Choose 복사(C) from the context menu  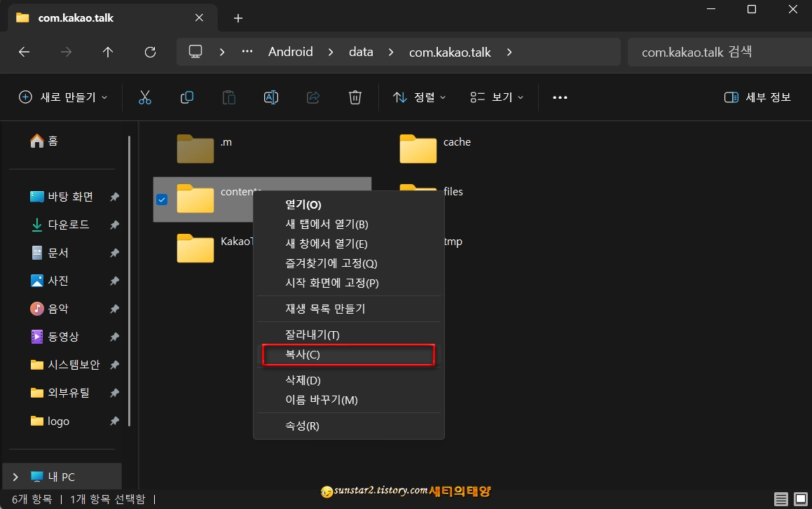pyautogui.click(x=348, y=354)
